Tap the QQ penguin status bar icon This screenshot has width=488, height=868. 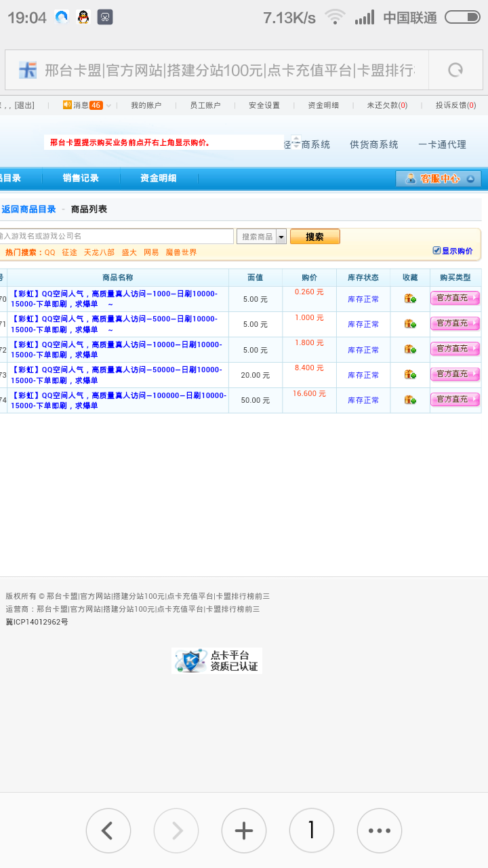83,18
